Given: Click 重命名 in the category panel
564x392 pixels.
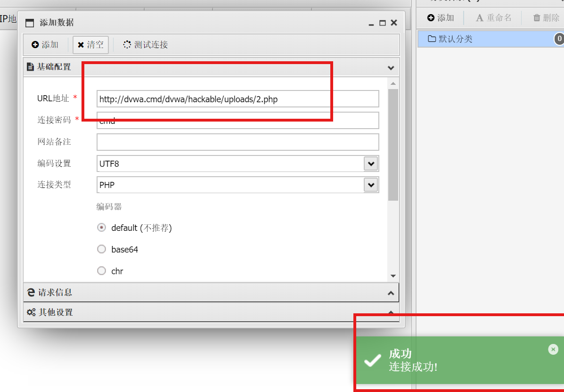Looking at the screenshot, I should click(x=493, y=17).
